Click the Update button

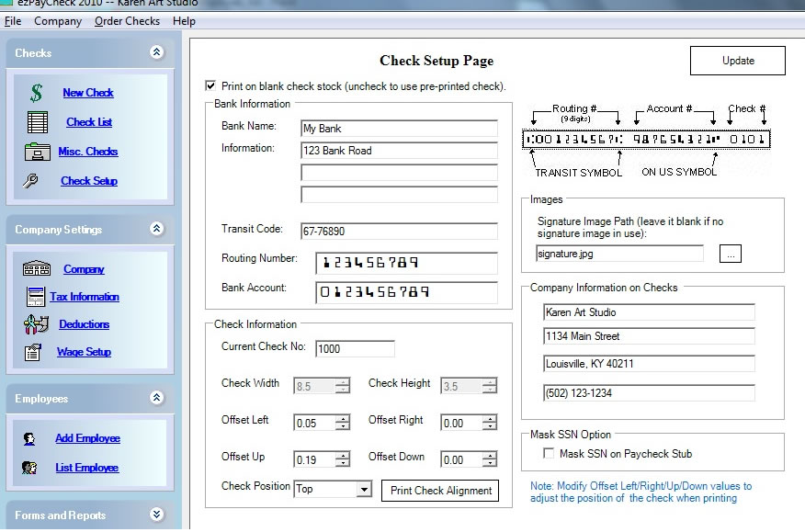[x=738, y=61]
